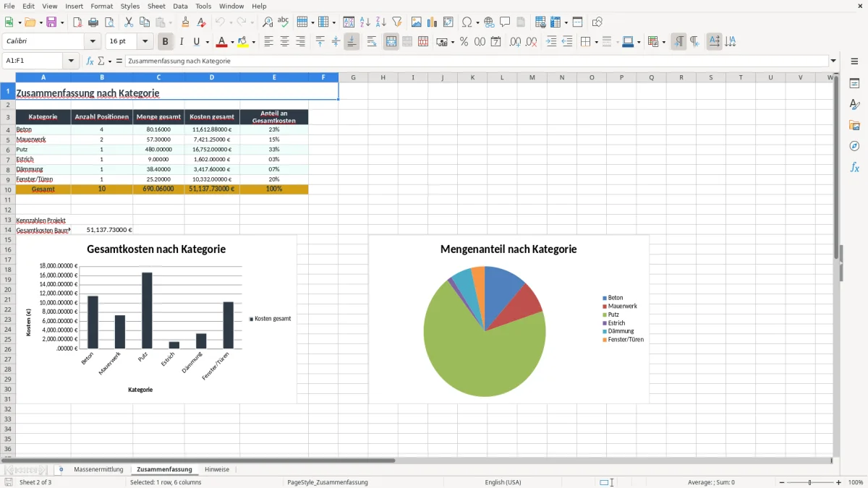Open the Styles menu

pos(130,6)
